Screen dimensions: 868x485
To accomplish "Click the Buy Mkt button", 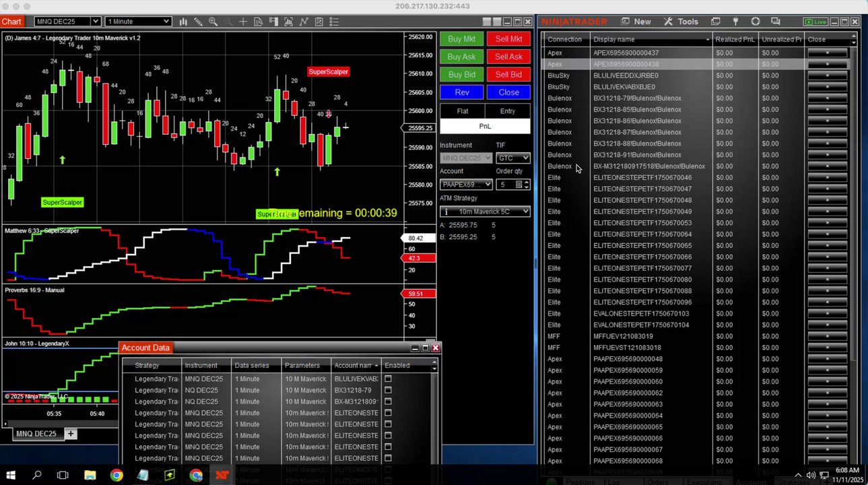I will tap(461, 39).
